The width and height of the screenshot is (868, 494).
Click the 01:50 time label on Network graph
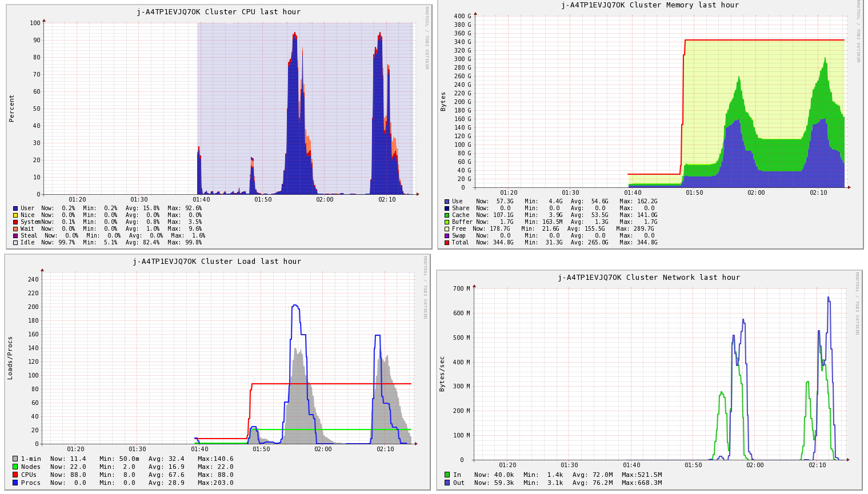click(693, 465)
